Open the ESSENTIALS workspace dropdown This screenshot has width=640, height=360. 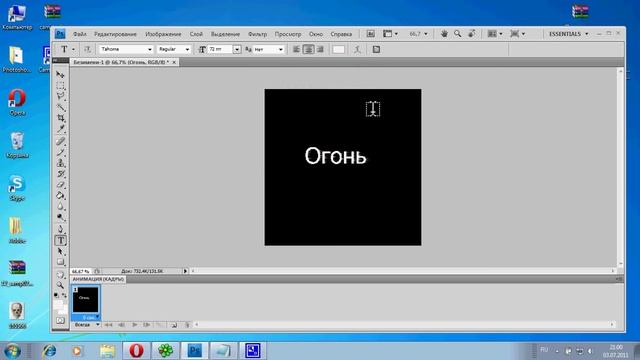pos(569,34)
